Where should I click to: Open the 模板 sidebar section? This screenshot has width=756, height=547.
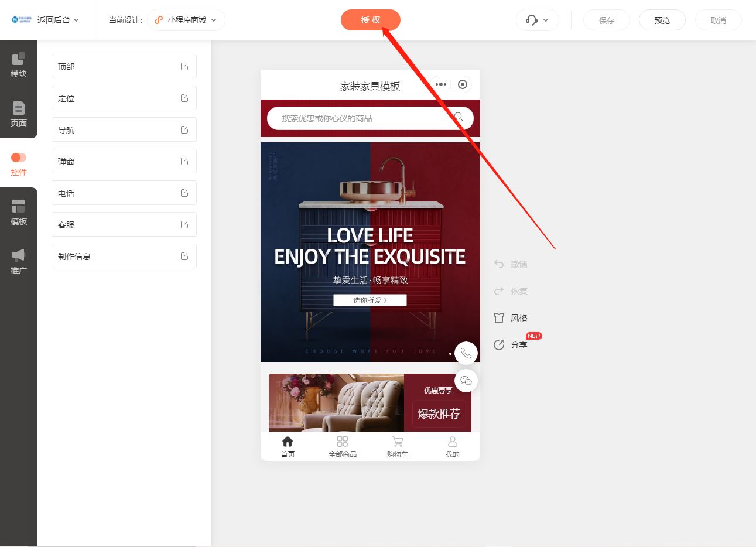19,212
